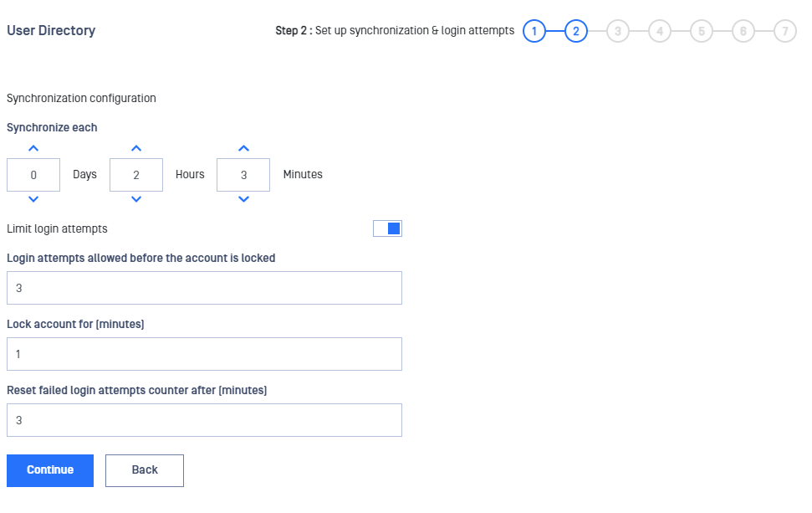Decrease the Minutes value with down chevron
Image resolution: width=812 pixels, height=513 pixels.
(243, 199)
